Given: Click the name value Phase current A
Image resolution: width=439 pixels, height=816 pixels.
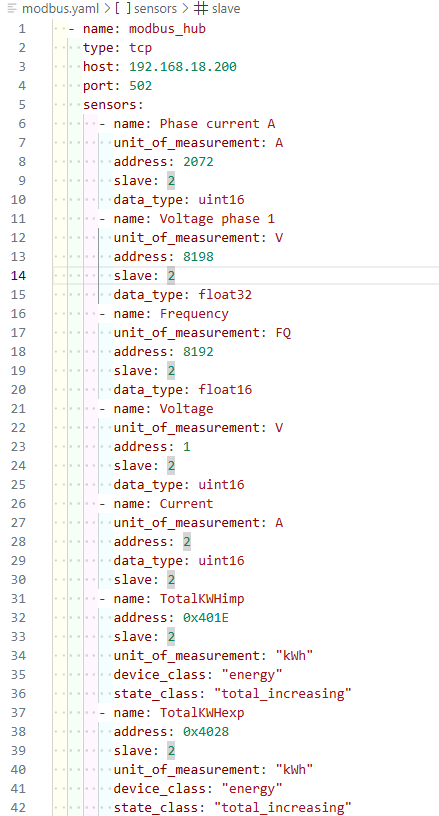Looking at the screenshot, I should [x=217, y=123].
